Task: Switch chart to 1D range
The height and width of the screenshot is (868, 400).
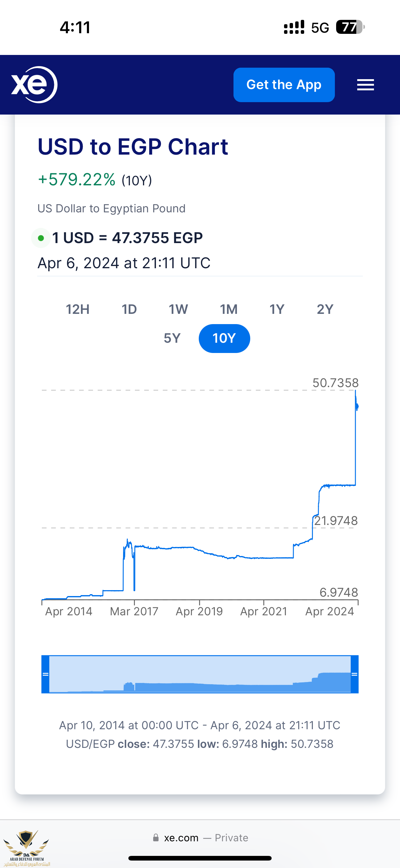Action: point(129,309)
